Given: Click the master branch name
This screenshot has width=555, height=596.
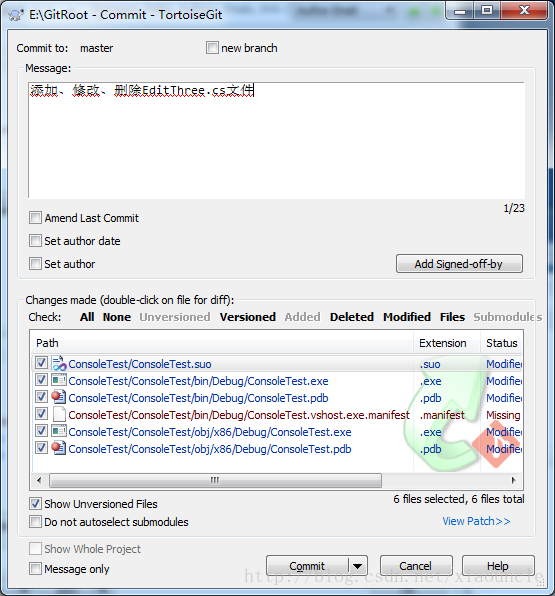Looking at the screenshot, I should point(97,48).
